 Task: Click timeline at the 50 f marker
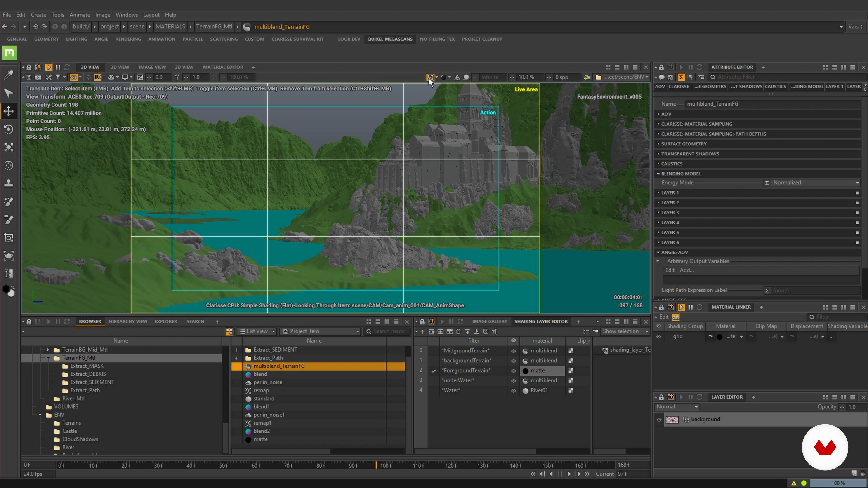coord(223,465)
